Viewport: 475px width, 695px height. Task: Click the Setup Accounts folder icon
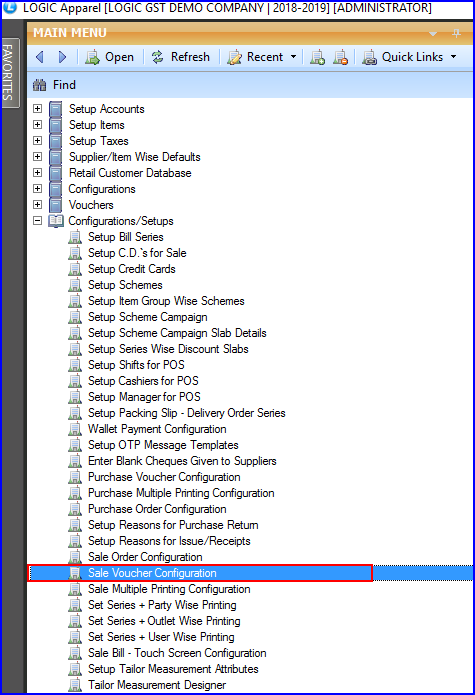coord(55,109)
